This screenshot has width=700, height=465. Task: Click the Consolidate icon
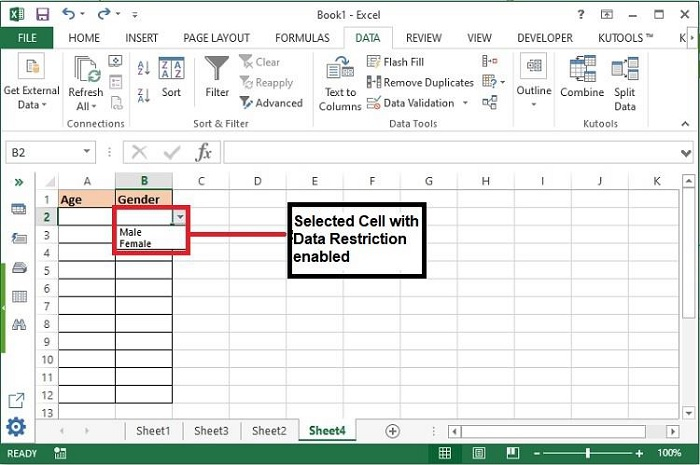[490, 61]
